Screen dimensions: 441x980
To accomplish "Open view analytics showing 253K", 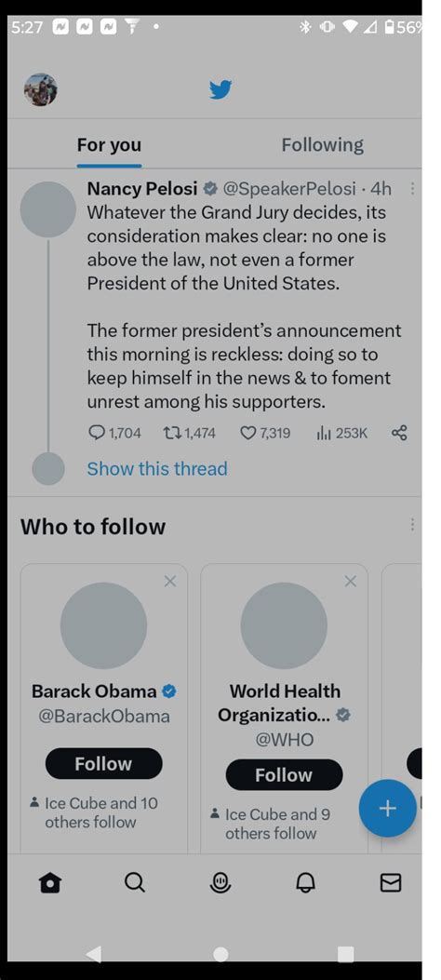I will click(341, 433).
